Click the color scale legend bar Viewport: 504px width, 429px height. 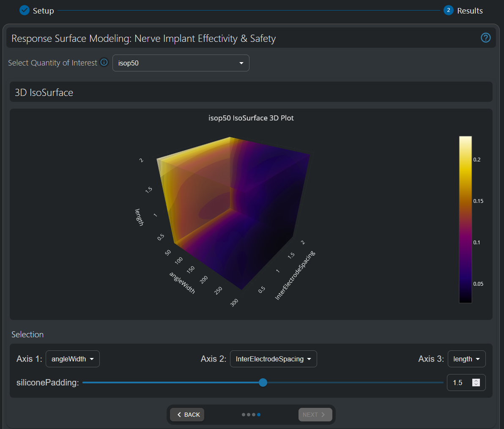pyautogui.click(x=465, y=219)
